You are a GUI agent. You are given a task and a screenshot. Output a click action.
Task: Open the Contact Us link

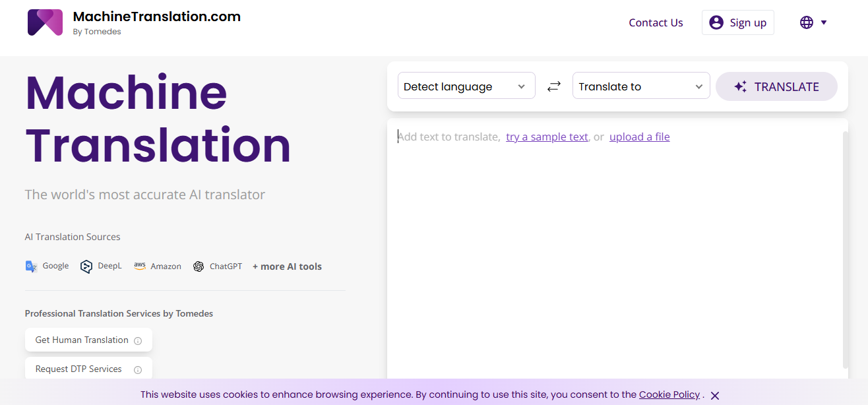(x=656, y=22)
